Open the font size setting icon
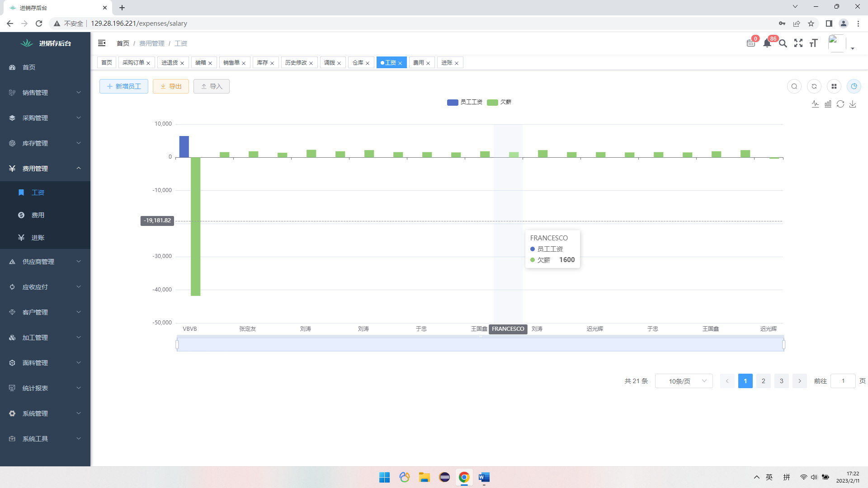Screen dimensions: 868x488 (814, 43)
